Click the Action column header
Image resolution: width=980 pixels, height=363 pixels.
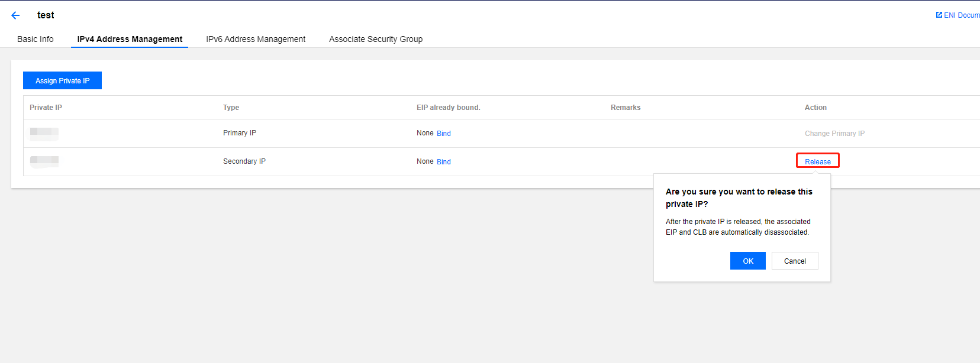tap(815, 108)
